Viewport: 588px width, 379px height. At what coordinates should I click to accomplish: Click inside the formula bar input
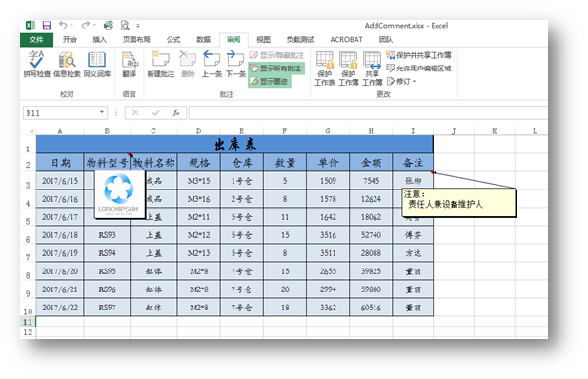tap(368, 112)
